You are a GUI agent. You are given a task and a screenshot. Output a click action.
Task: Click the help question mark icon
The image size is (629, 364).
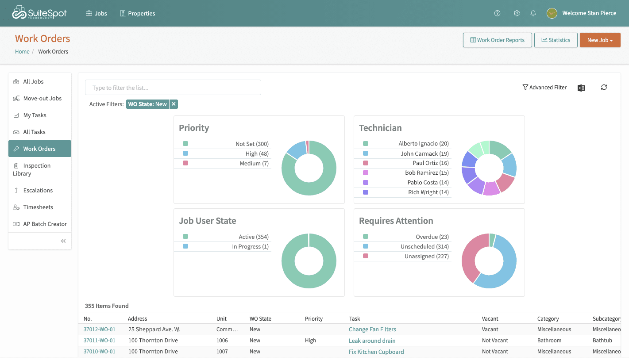coord(497,13)
